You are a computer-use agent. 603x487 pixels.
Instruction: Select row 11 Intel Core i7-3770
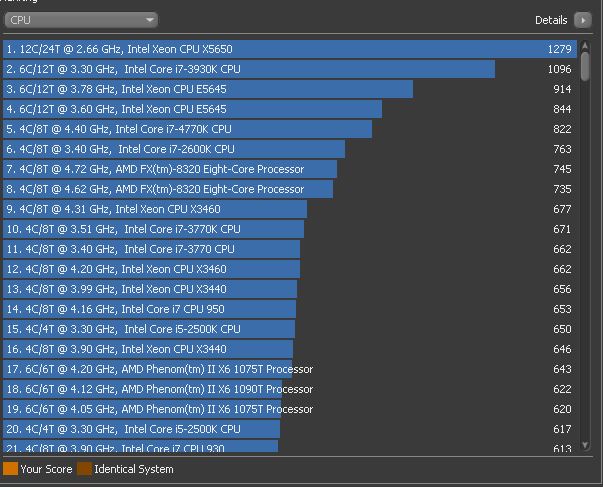[290, 249]
